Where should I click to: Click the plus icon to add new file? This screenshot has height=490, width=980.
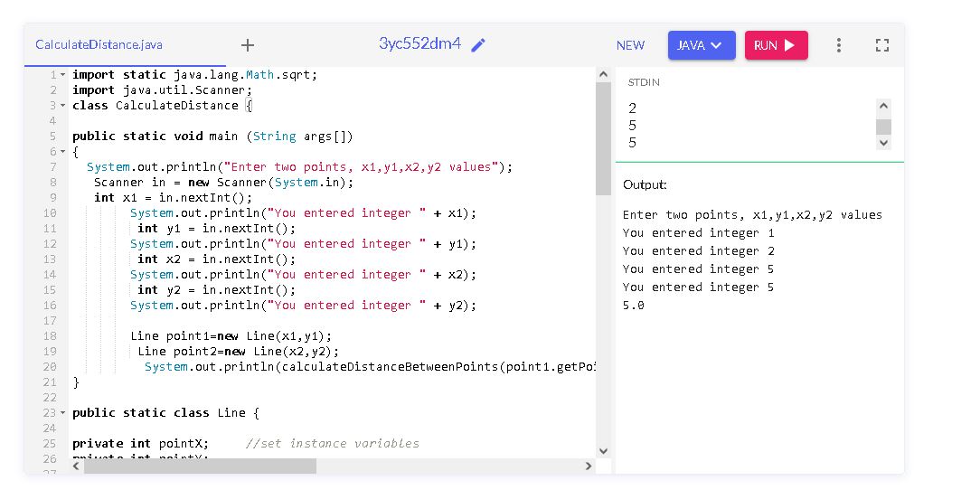click(248, 45)
